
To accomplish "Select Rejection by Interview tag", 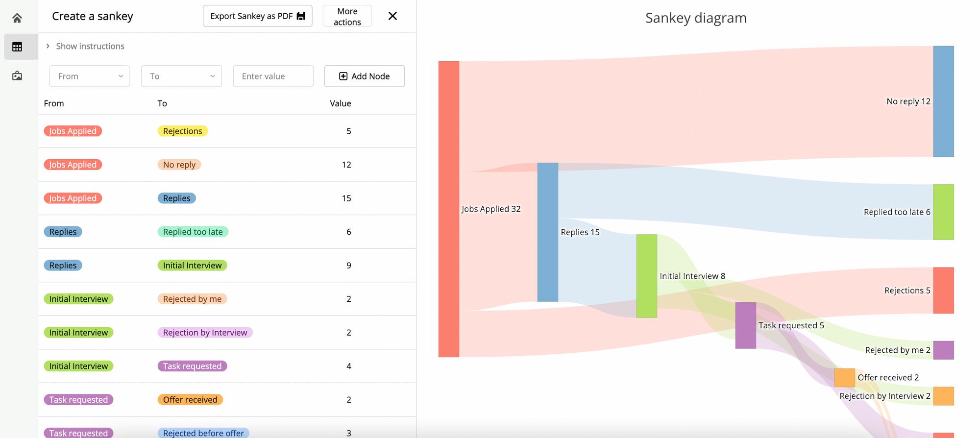I will [205, 332].
